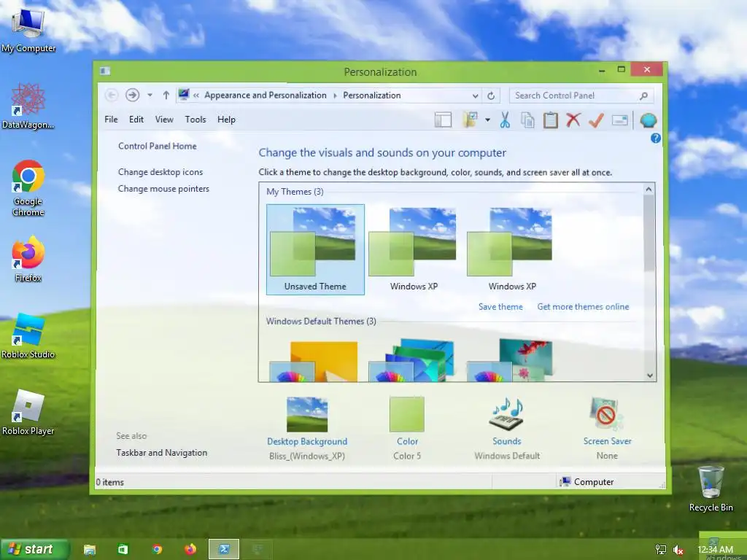
Task: Open the Recycle Bin
Action: (x=711, y=488)
